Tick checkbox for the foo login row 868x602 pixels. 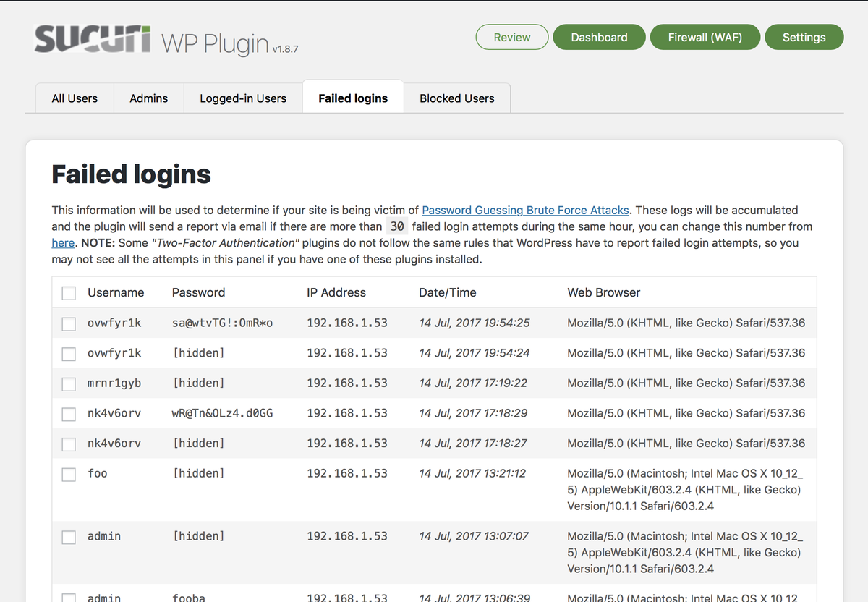69,474
